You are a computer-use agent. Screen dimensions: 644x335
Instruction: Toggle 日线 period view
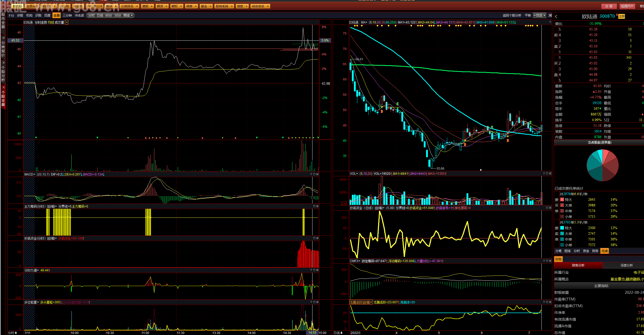pyautogui.click(x=100, y=15)
